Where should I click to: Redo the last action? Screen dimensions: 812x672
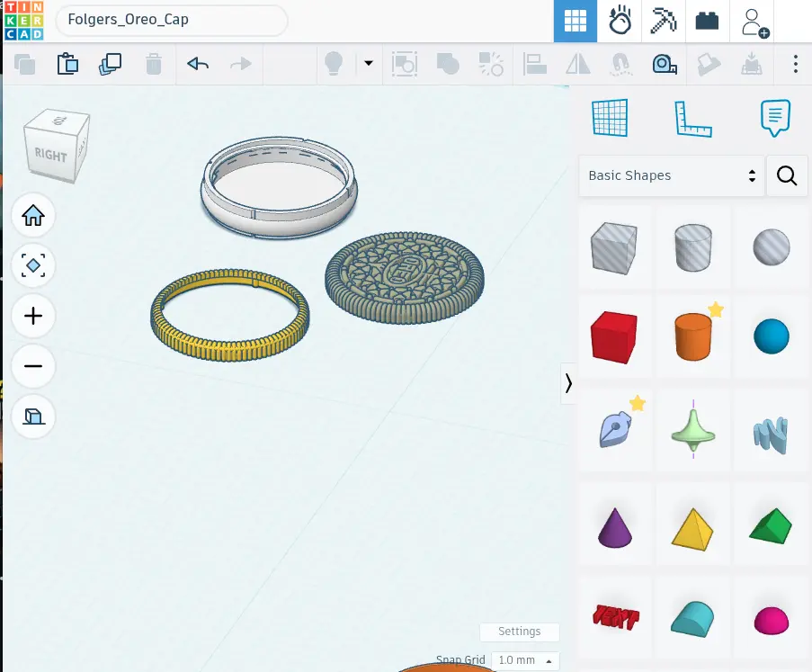click(x=241, y=64)
